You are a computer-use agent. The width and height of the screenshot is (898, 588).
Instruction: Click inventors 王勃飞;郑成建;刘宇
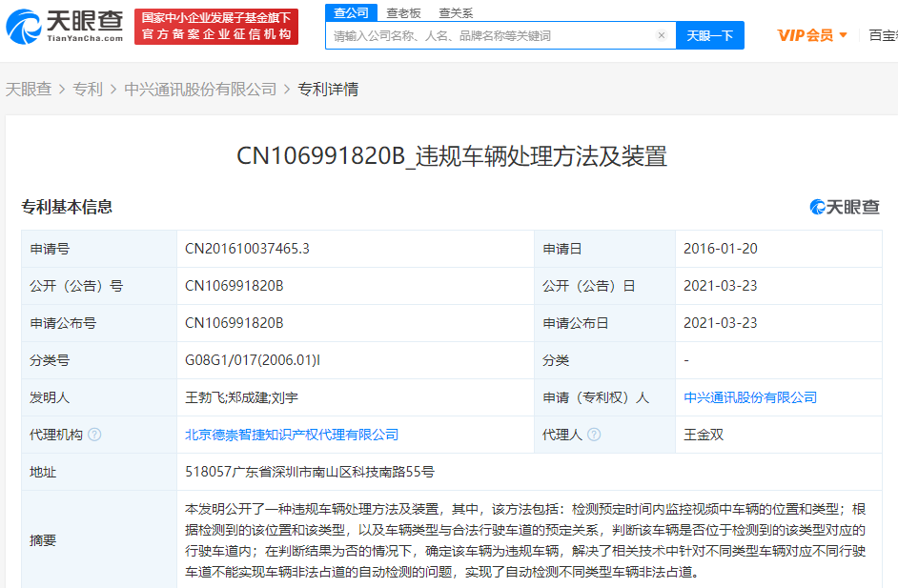coord(242,397)
